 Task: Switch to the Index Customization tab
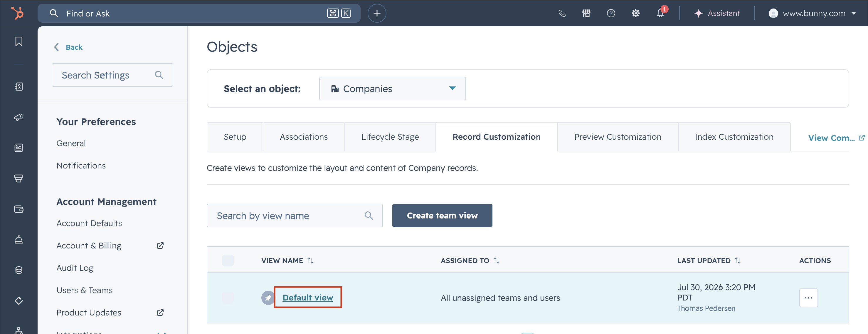[734, 137]
